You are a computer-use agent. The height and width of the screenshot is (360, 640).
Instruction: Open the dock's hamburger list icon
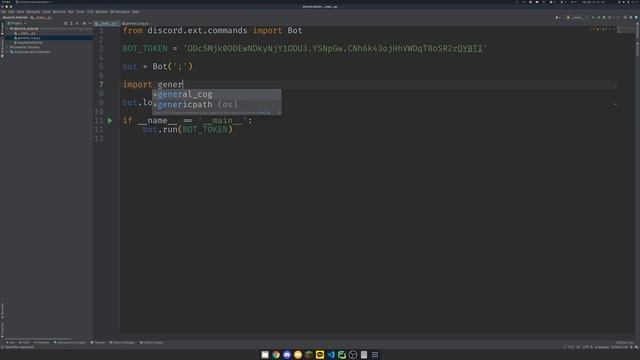375,355
